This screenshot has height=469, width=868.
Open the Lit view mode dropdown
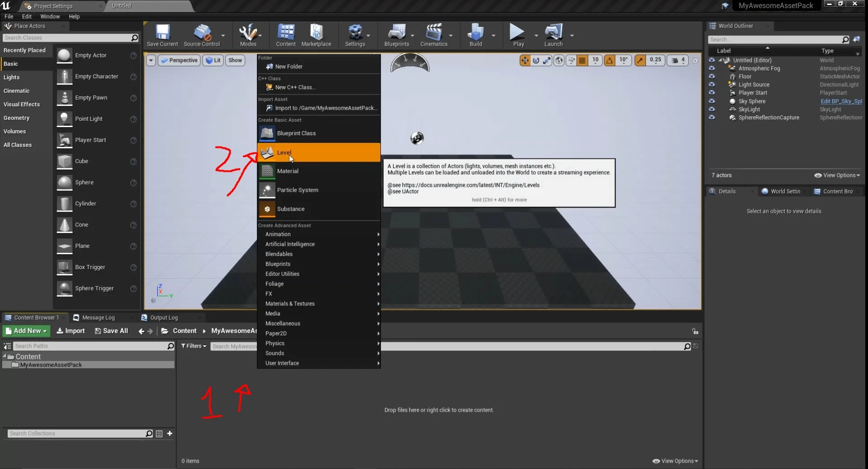coord(213,60)
